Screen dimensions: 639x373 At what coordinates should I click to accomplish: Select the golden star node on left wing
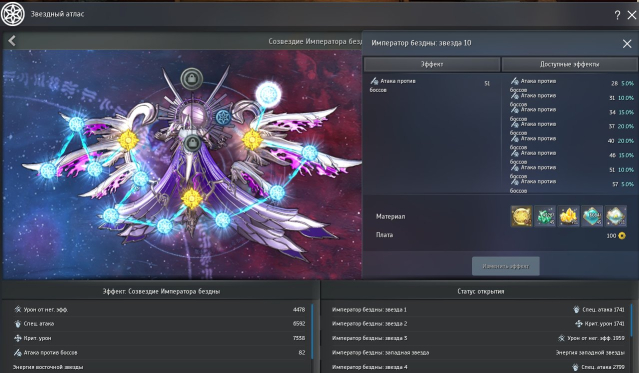click(128, 140)
